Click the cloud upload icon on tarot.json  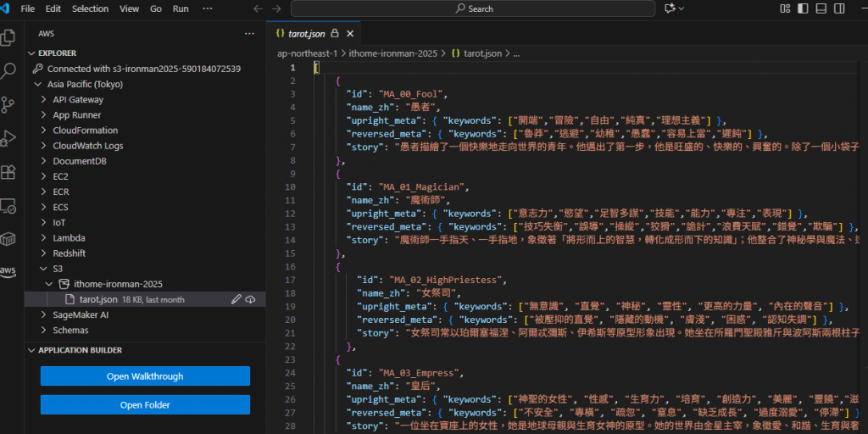coord(250,299)
